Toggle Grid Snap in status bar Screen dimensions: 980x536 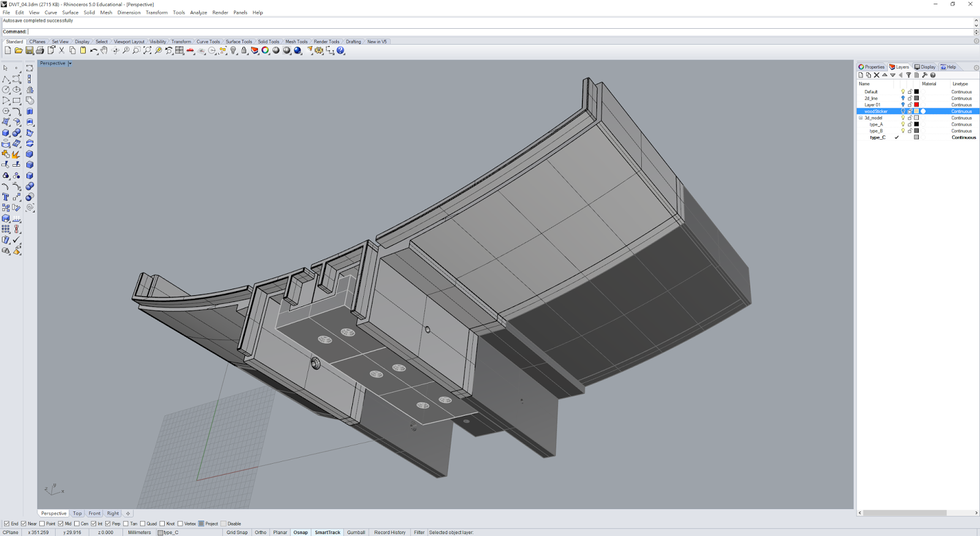click(x=237, y=532)
